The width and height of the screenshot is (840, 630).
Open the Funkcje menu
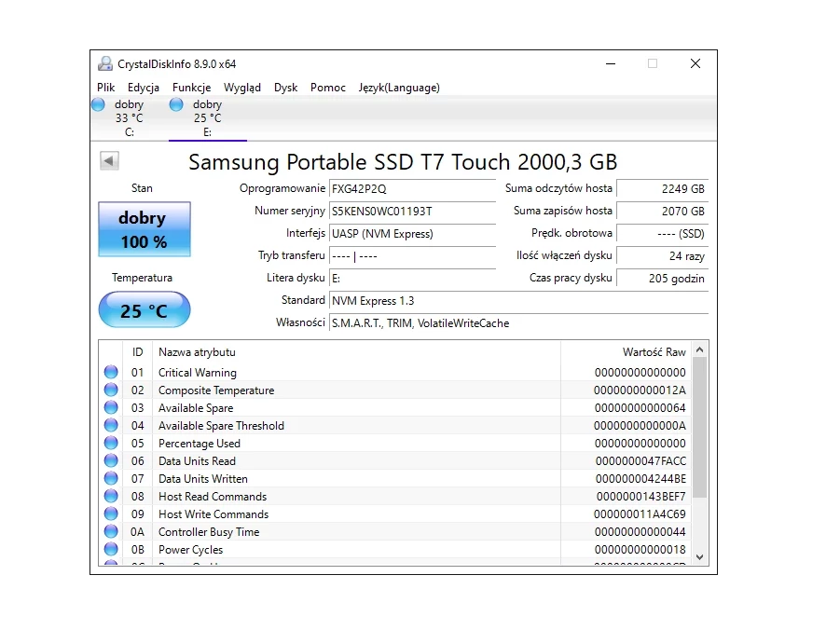click(x=191, y=87)
